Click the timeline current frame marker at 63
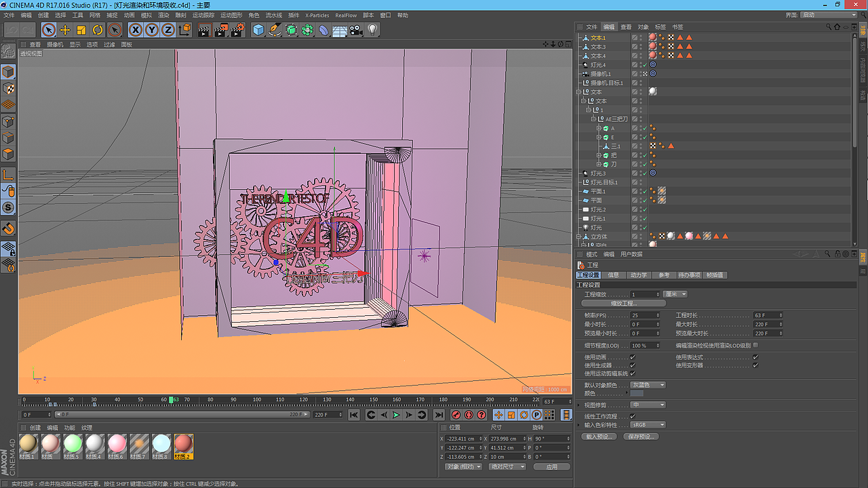This screenshot has height=488, width=868. (172, 401)
